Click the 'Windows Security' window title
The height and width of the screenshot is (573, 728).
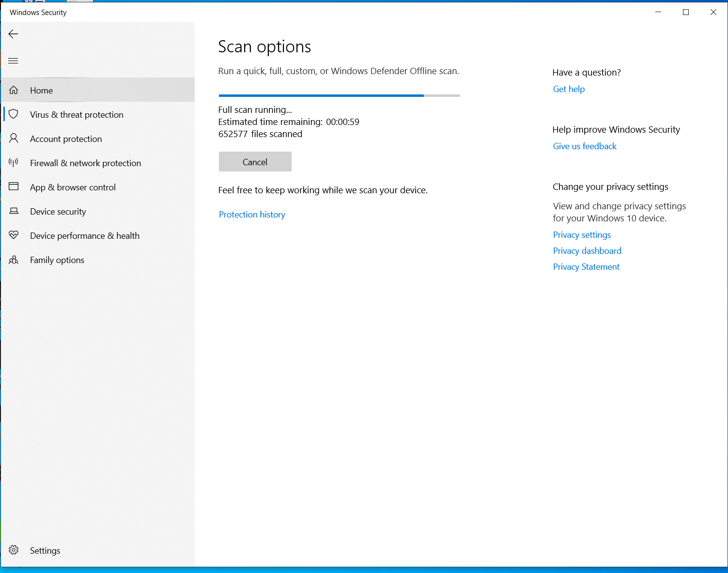[38, 13]
